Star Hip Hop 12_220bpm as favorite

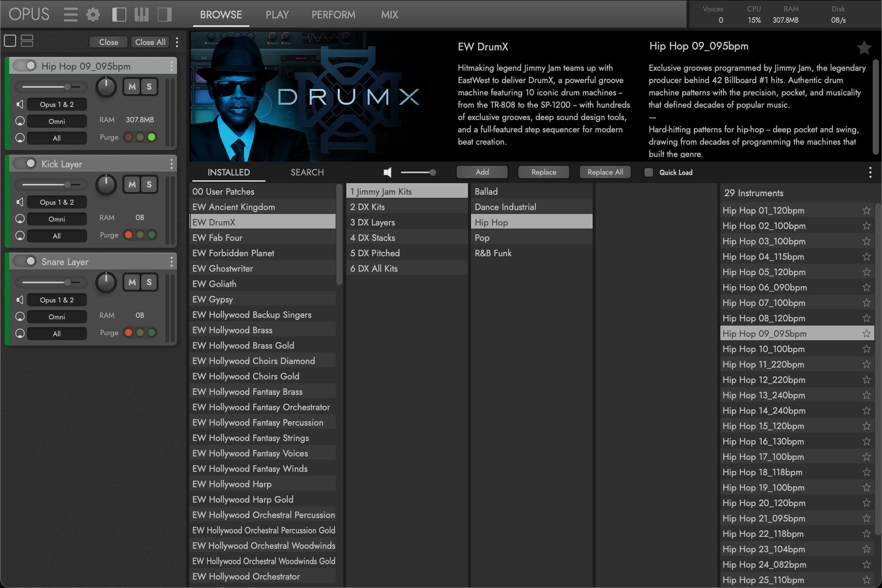tap(866, 380)
